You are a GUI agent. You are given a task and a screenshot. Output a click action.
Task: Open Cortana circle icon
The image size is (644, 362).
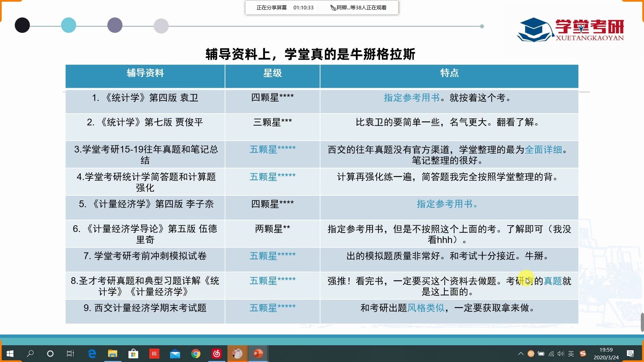click(50, 354)
